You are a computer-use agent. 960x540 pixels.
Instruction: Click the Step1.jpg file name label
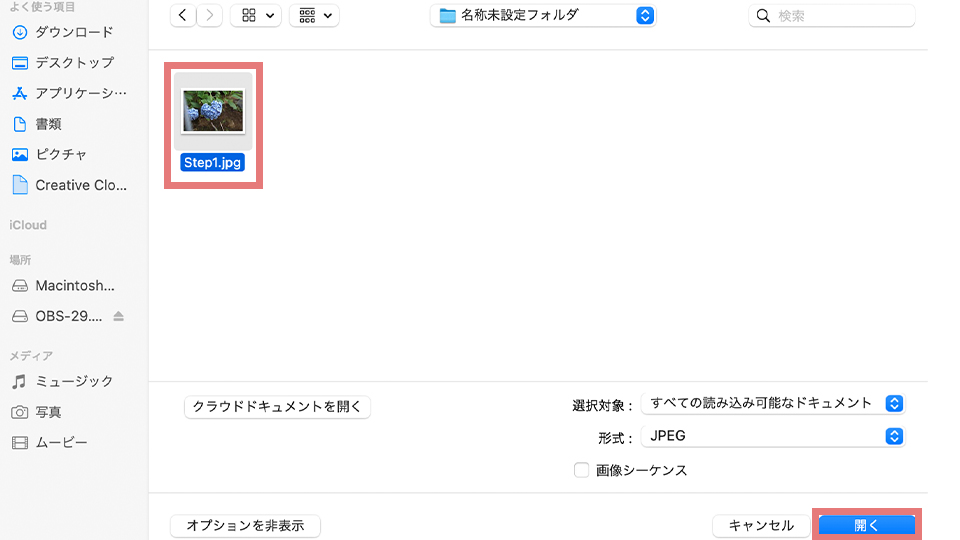(x=212, y=162)
